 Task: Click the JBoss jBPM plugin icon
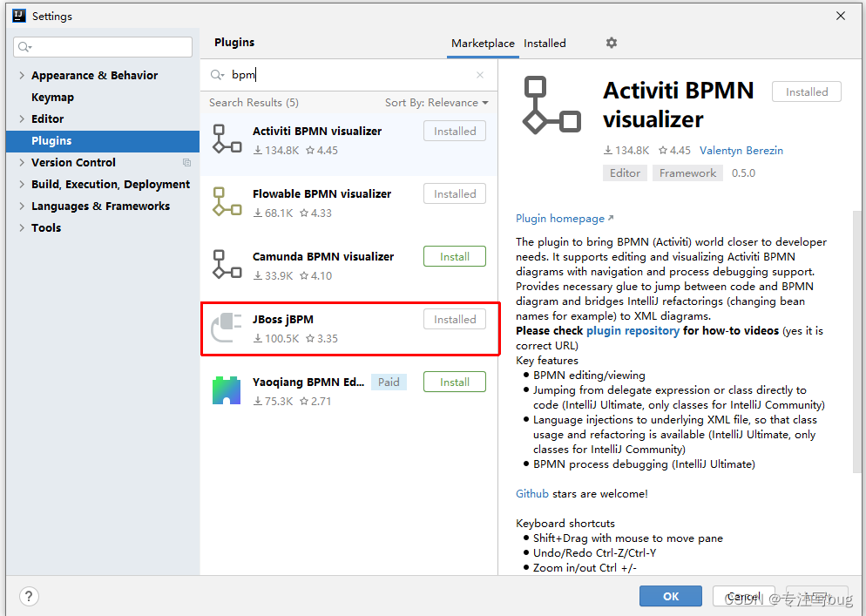(227, 327)
